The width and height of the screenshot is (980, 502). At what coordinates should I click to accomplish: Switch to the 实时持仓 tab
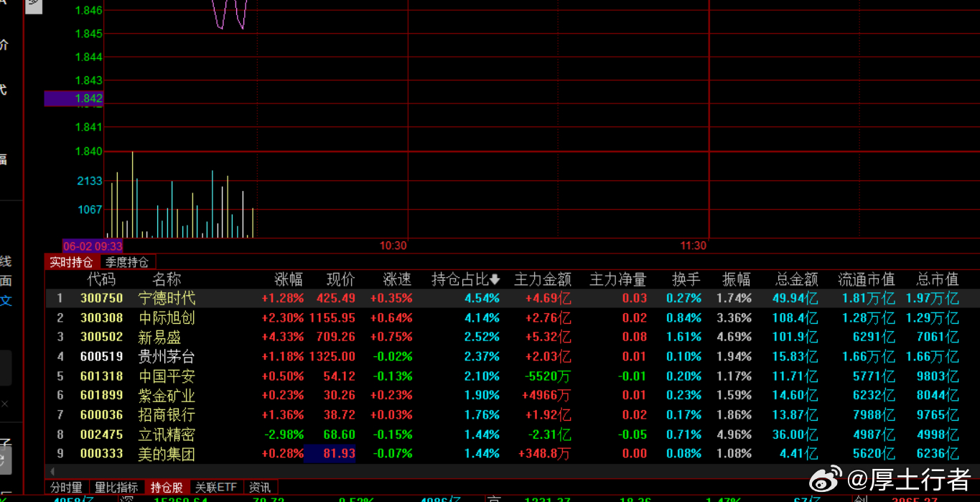tap(71, 262)
